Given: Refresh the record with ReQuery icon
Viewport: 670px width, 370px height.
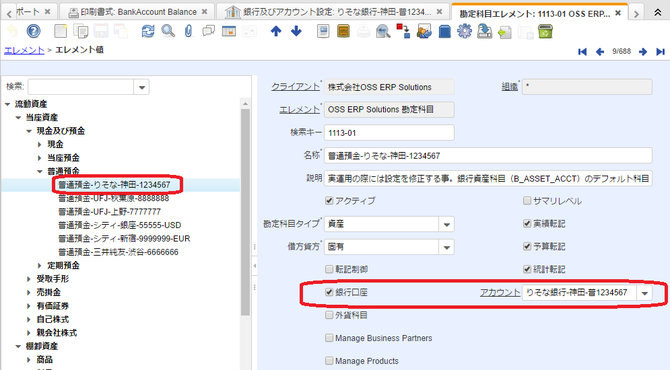Looking at the screenshot, I should pyautogui.click(x=148, y=31).
